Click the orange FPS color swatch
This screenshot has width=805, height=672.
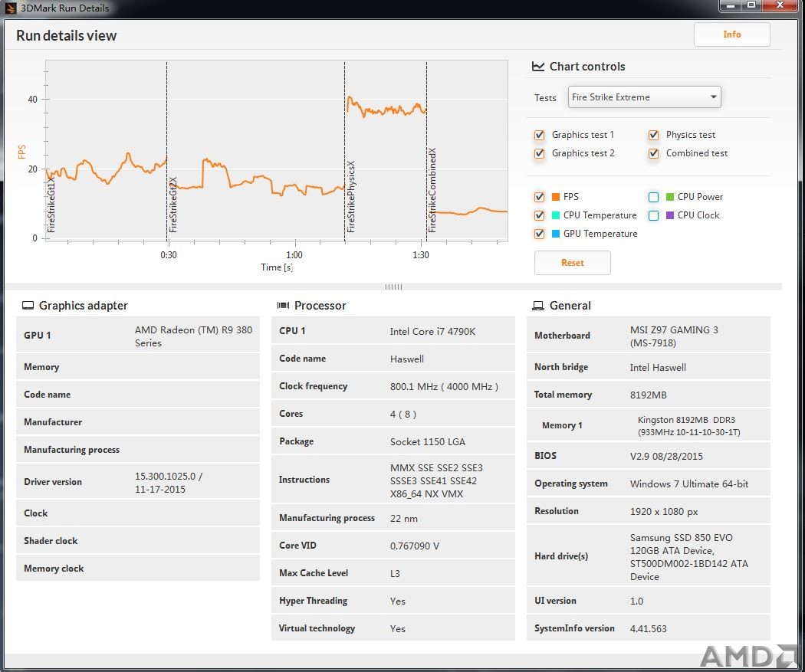click(556, 197)
